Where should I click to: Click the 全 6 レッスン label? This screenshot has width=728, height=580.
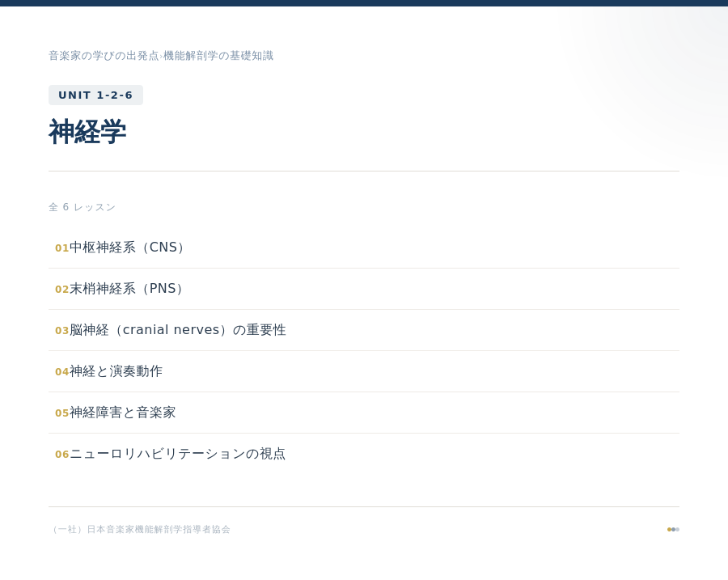click(x=82, y=207)
